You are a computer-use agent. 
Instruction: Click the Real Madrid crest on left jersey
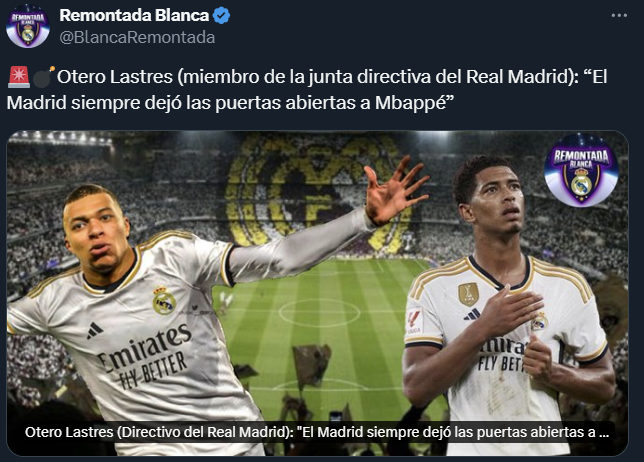pyautogui.click(x=164, y=301)
